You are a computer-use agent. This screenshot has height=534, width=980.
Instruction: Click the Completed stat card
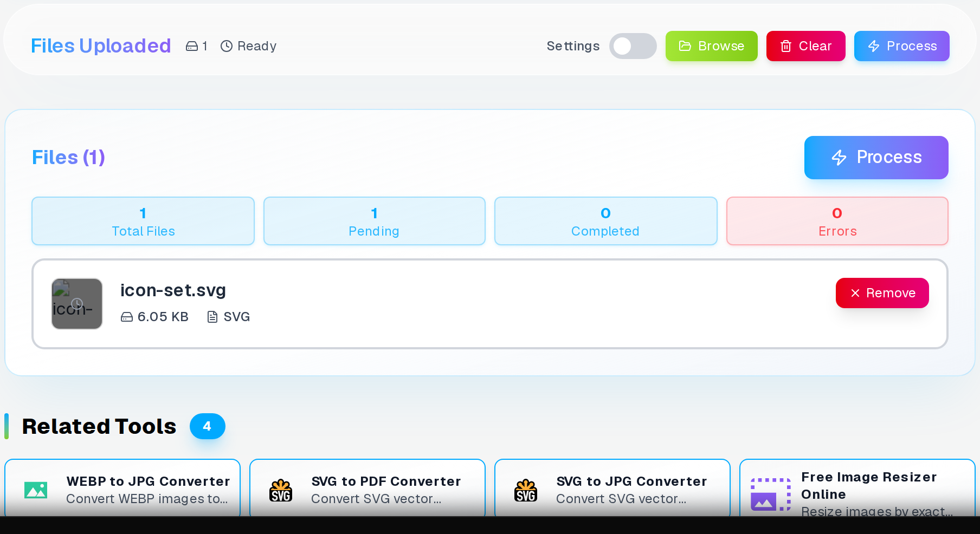[x=605, y=221]
